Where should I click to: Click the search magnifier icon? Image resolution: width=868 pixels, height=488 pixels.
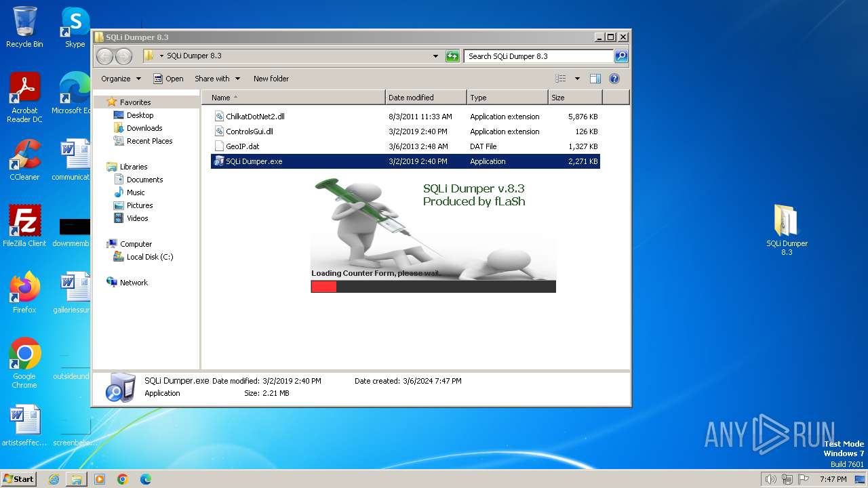(620, 56)
